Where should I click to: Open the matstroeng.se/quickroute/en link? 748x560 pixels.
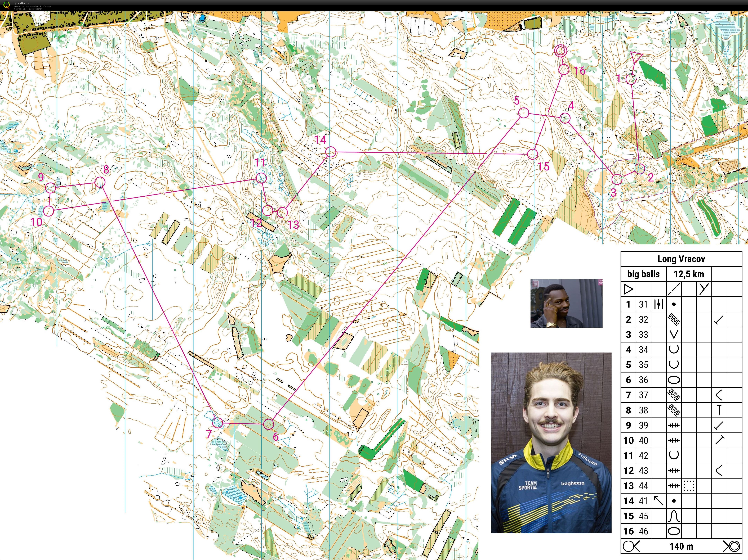pyautogui.click(x=28, y=9)
